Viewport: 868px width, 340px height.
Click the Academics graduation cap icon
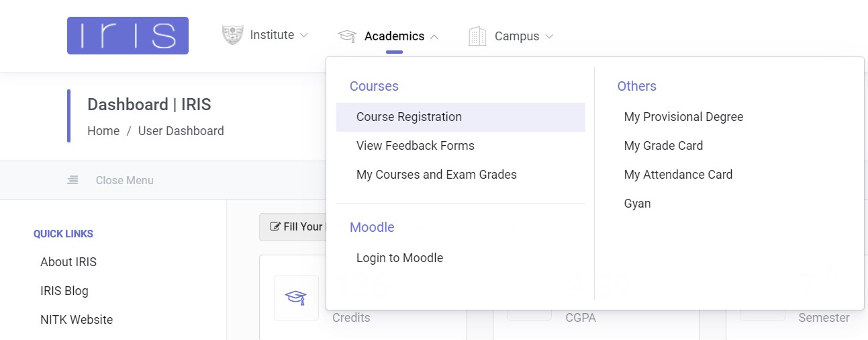click(347, 36)
